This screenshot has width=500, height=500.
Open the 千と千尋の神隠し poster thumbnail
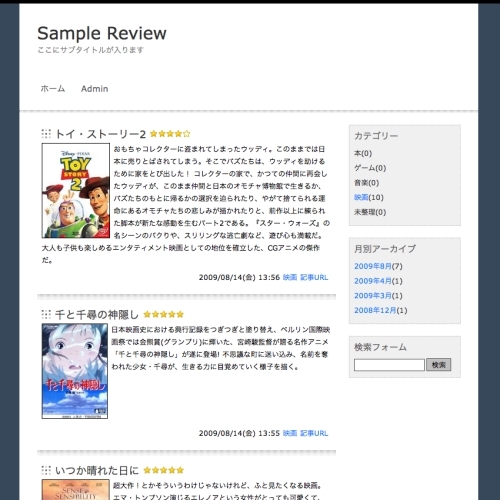pyautogui.click(x=75, y=371)
